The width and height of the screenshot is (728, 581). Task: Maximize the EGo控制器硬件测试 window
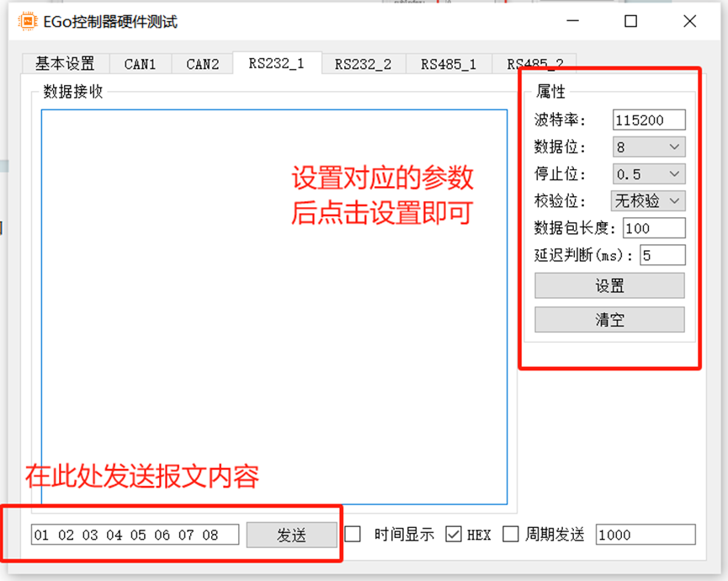point(630,21)
